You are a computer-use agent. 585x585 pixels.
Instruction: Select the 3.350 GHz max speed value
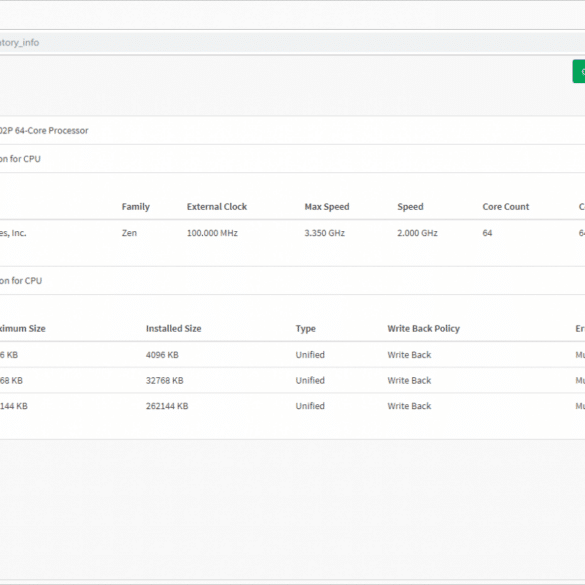click(x=324, y=233)
